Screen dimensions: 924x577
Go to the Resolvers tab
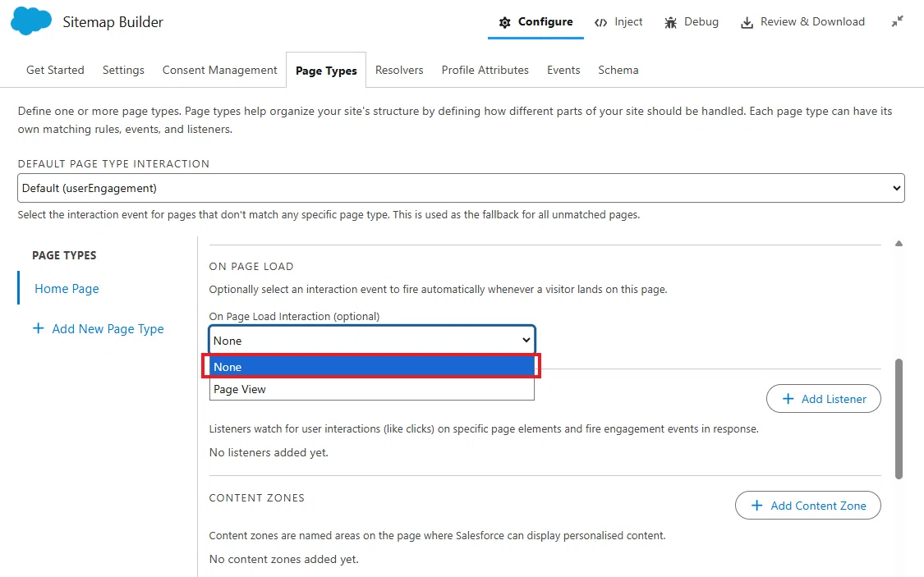tap(399, 70)
